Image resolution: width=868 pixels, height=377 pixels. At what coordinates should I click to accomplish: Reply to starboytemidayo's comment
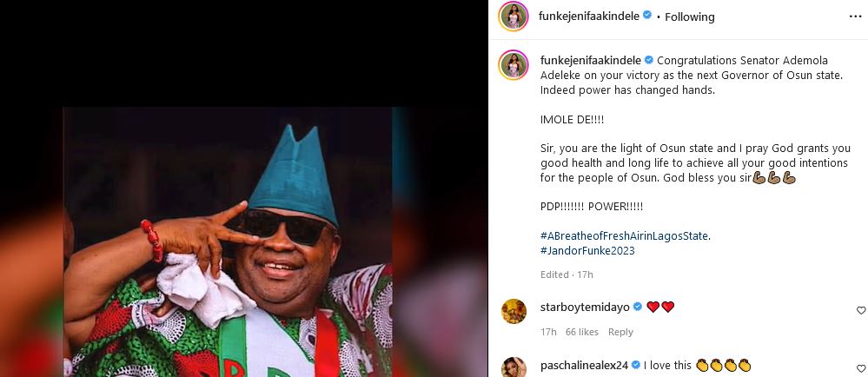(x=620, y=332)
